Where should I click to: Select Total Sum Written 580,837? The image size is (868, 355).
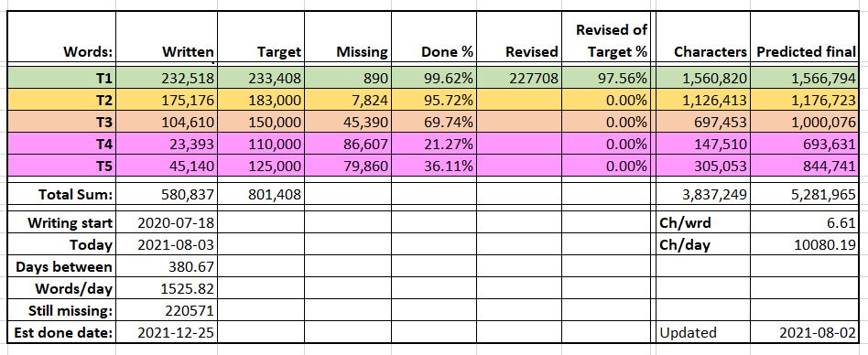pyautogui.click(x=166, y=194)
